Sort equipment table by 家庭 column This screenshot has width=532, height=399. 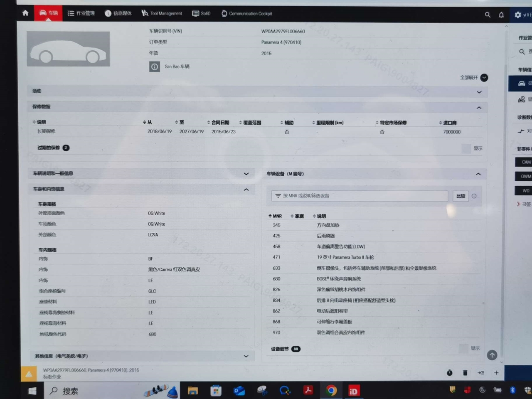tap(297, 216)
